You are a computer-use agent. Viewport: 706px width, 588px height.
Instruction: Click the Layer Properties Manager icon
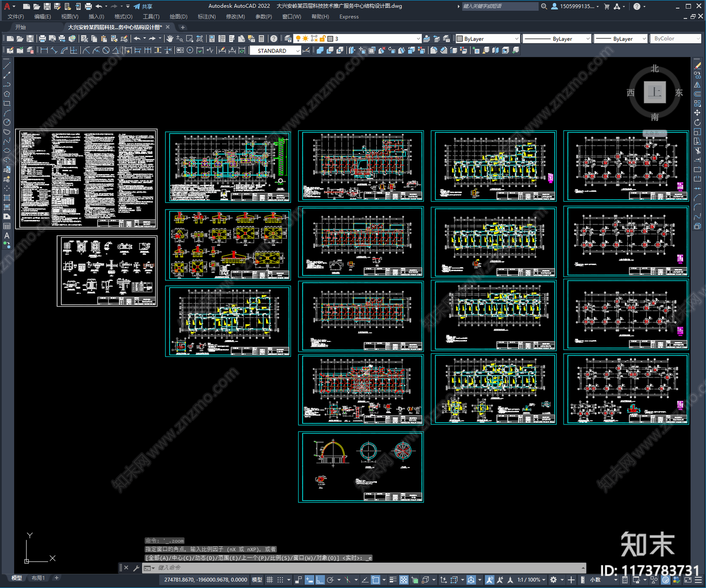(288, 39)
